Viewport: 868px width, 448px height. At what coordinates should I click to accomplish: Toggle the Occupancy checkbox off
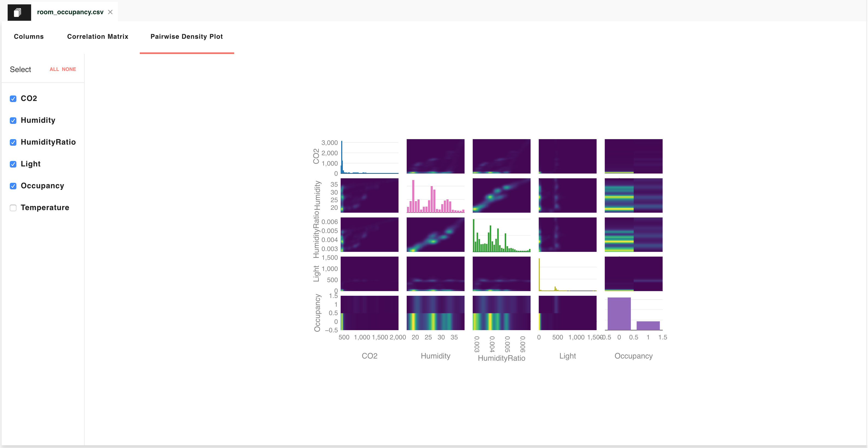pyautogui.click(x=13, y=186)
